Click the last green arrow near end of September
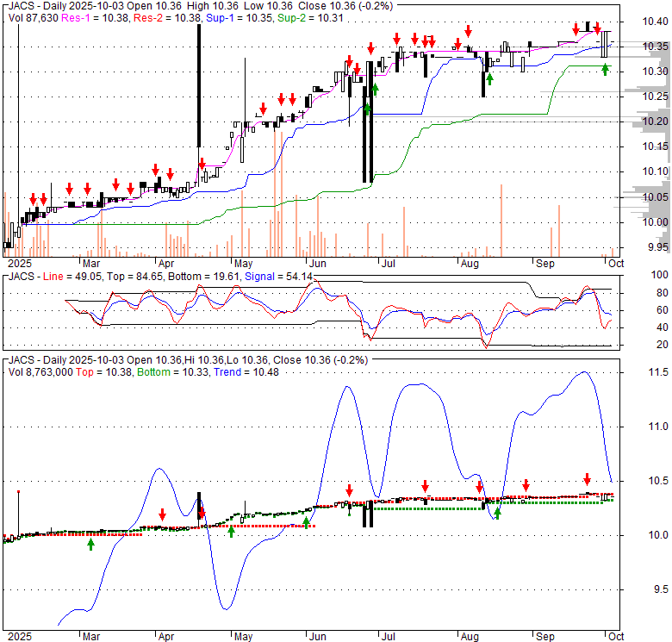 (x=605, y=68)
